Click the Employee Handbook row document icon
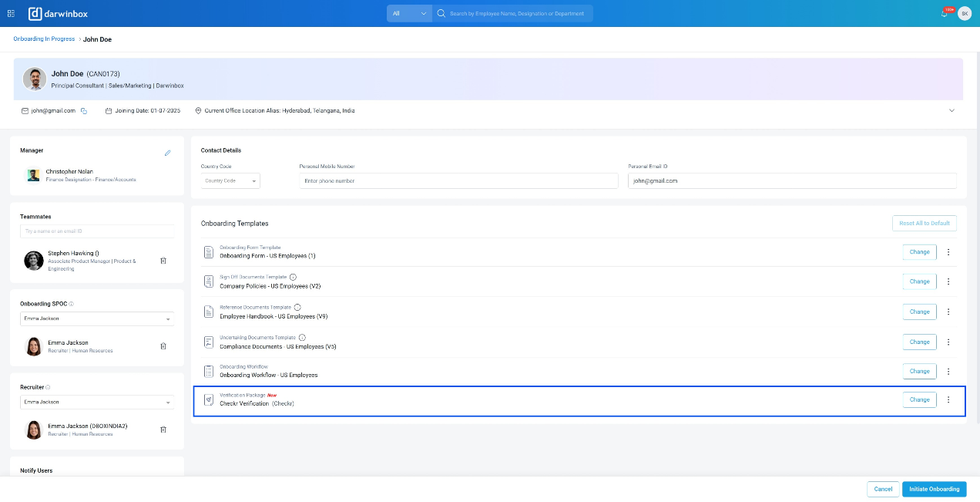The image size is (980, 502). [208, 312]
